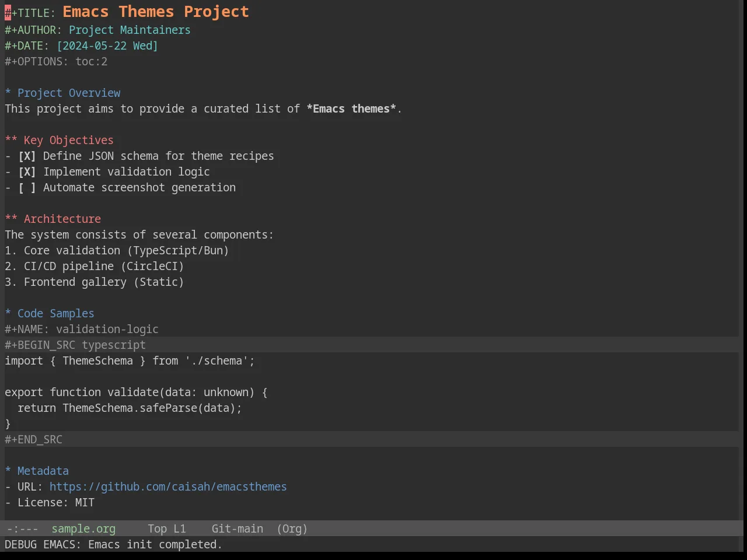Click sample.org buffer name in mode line

(83, 529)
